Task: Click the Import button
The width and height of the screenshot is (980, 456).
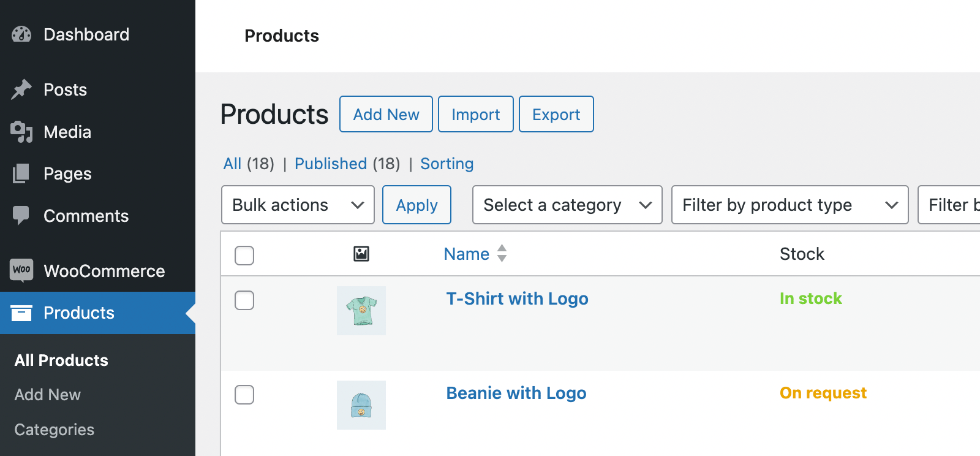Action: (476, 114)
